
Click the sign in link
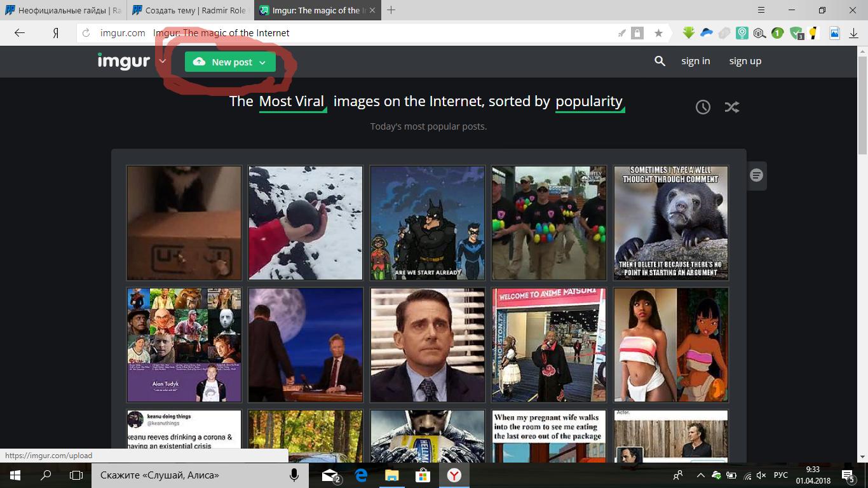[x=696, y=61]
